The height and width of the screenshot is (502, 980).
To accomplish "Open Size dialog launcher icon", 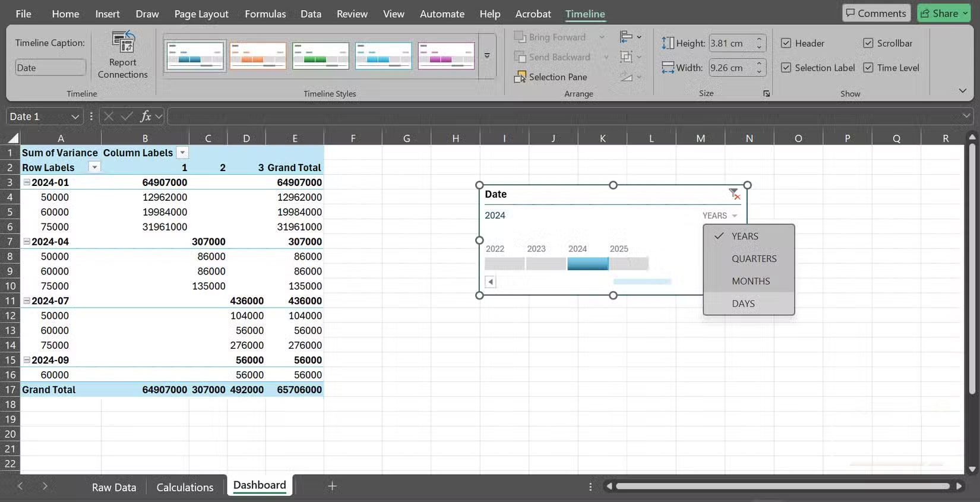I will [766, 94].
